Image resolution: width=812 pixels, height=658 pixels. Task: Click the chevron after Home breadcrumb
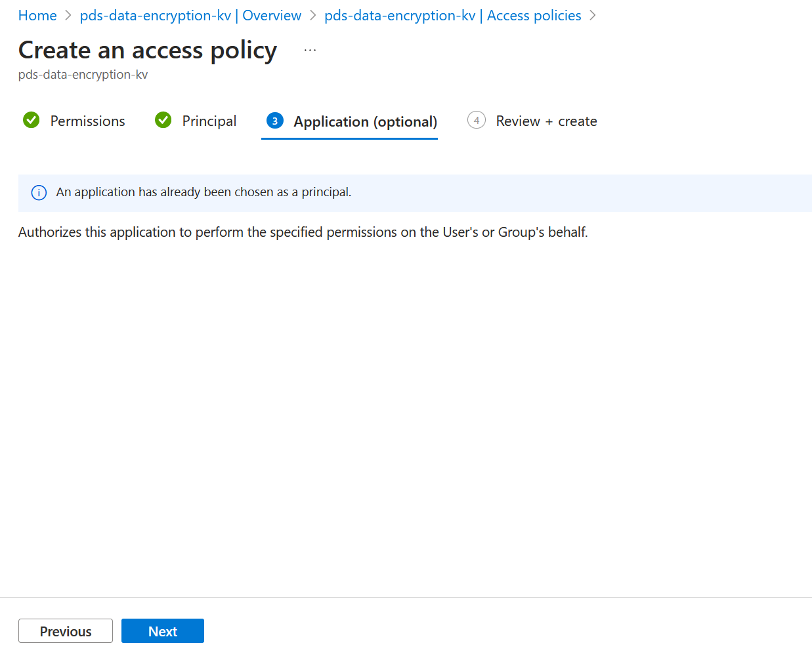[66, 15]
